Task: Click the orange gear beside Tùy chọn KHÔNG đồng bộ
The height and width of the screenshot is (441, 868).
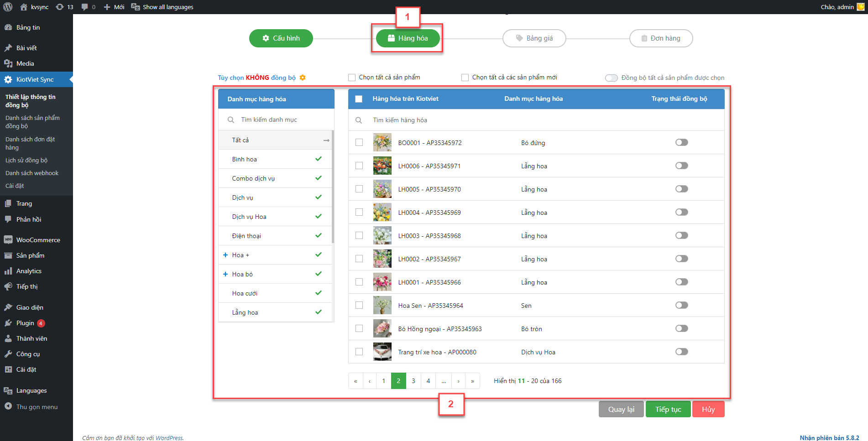Action: tap(303, 78)
